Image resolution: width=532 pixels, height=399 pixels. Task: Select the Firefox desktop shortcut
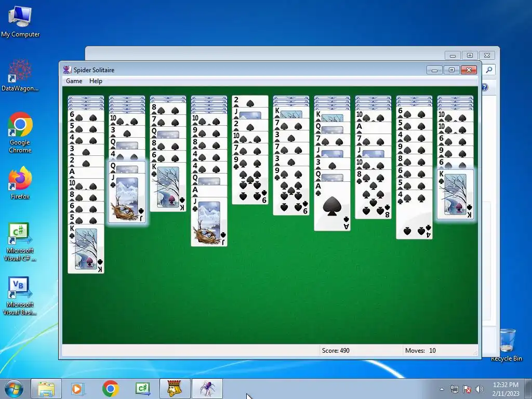point(20,182)
